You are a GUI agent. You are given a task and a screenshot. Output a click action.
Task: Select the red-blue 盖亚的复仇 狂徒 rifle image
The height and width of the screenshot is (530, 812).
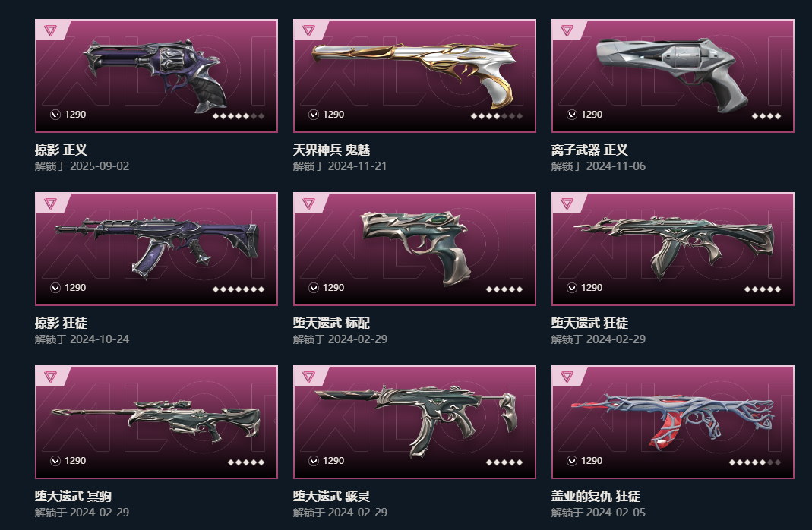[672, 420]
